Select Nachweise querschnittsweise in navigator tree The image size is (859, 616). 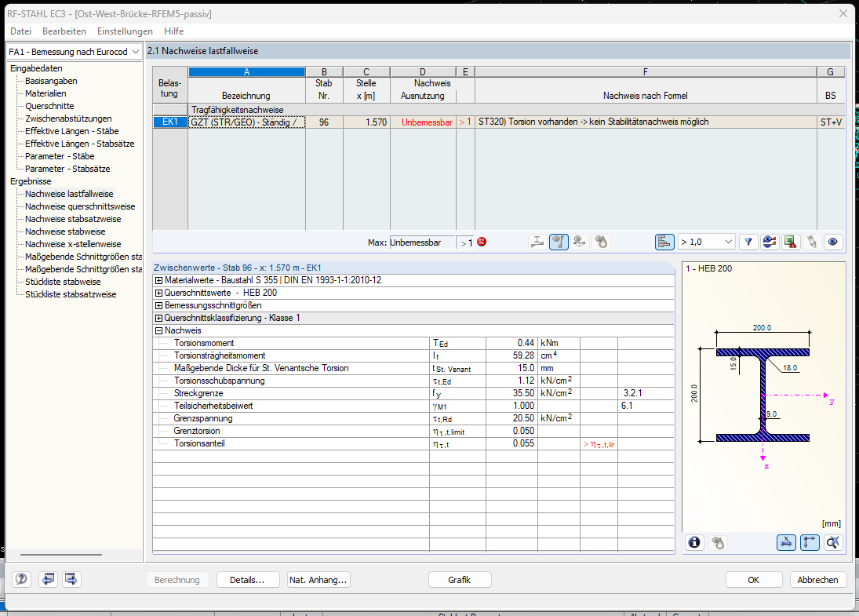pos(80,206)
